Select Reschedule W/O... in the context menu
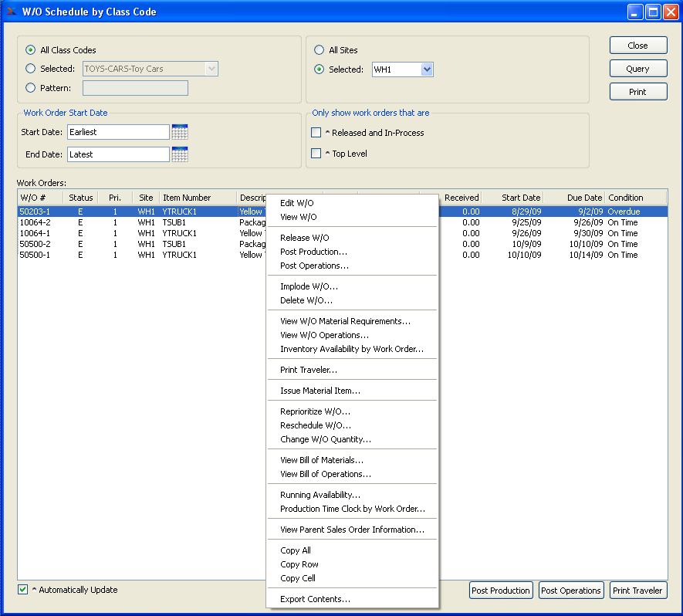683x616 pixels. coord(315,425)
